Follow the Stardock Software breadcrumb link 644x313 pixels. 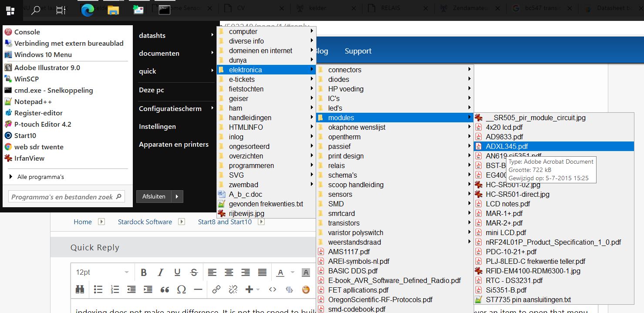145,222
